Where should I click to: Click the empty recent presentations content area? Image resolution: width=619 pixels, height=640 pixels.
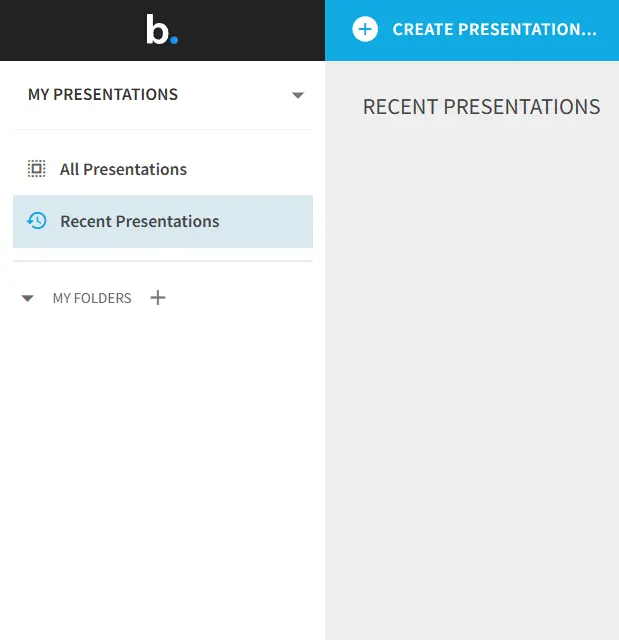(x=472, y=367)
